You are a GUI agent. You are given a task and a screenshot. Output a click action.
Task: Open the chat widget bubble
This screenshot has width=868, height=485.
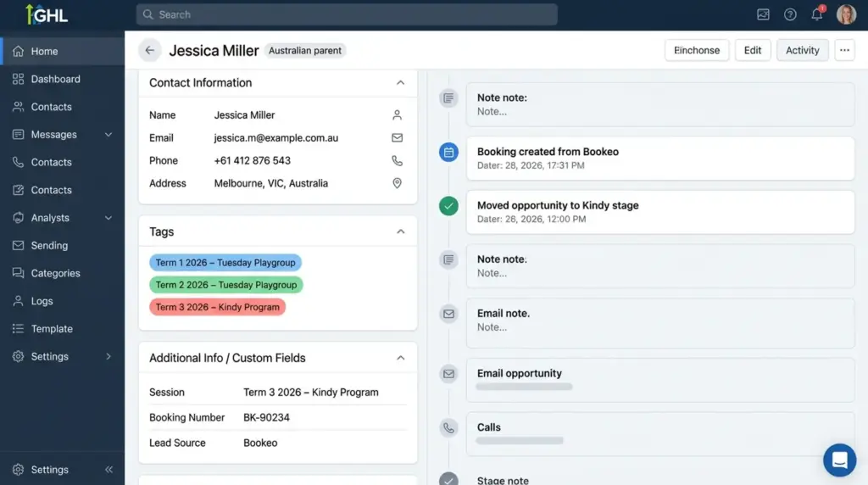839,460
